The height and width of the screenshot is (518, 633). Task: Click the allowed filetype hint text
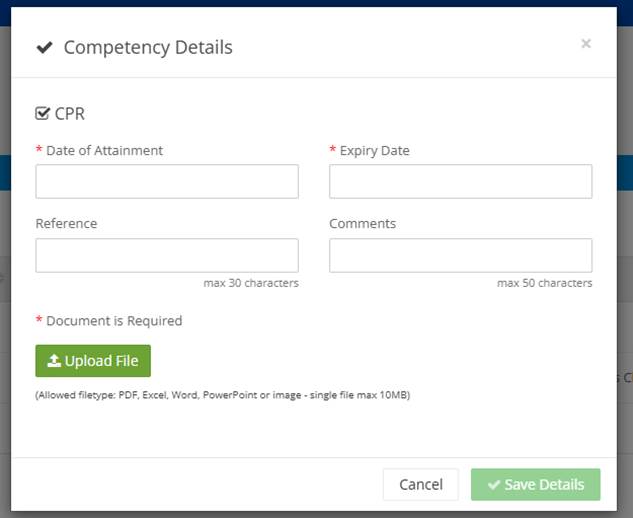pos(222,395)
